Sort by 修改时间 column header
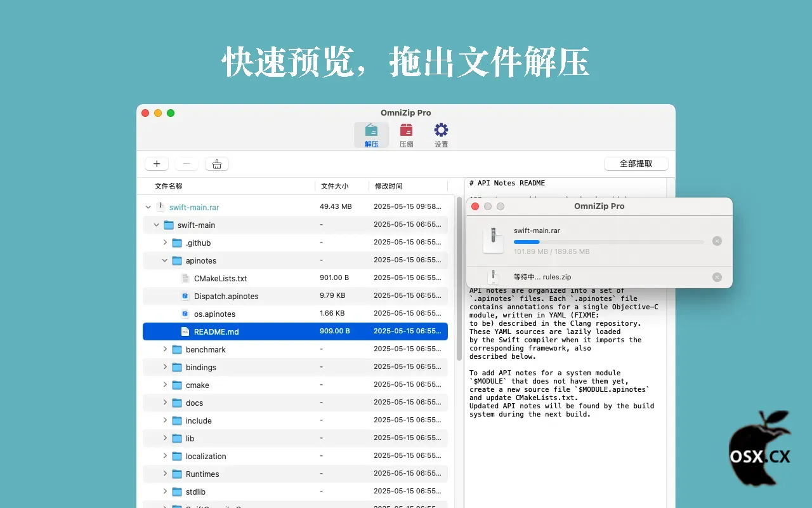The image size is (812, 508). point(389,186)
